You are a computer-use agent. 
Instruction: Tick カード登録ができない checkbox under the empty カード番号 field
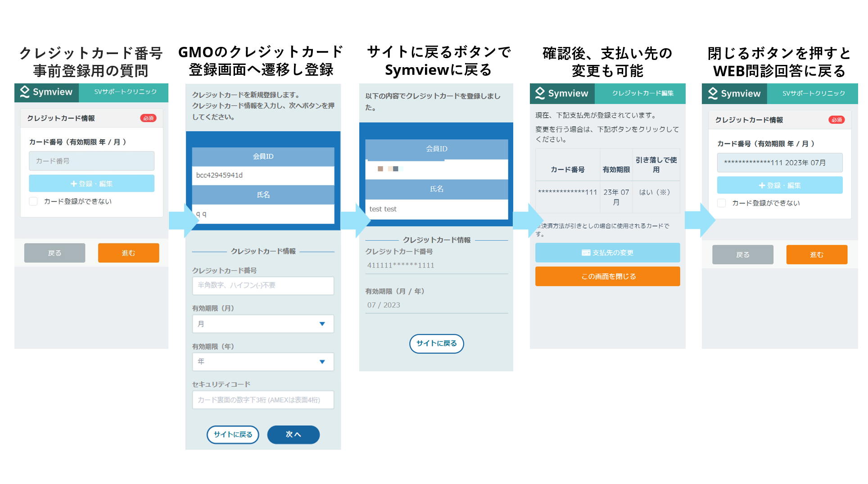(33, 201)
